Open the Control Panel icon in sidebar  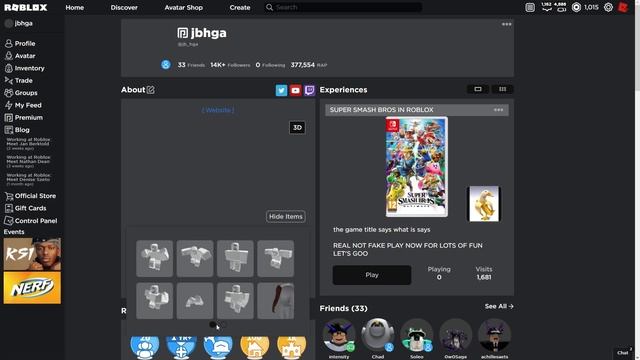click(x=9, y=221)
